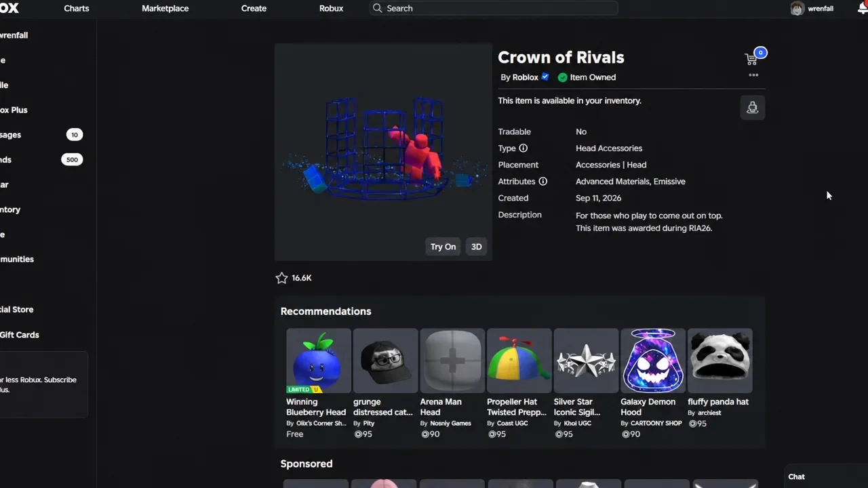The width and height of the screenshot is (868, 488).
Task: Click the Sponsored heading
Action: point(307,464)
